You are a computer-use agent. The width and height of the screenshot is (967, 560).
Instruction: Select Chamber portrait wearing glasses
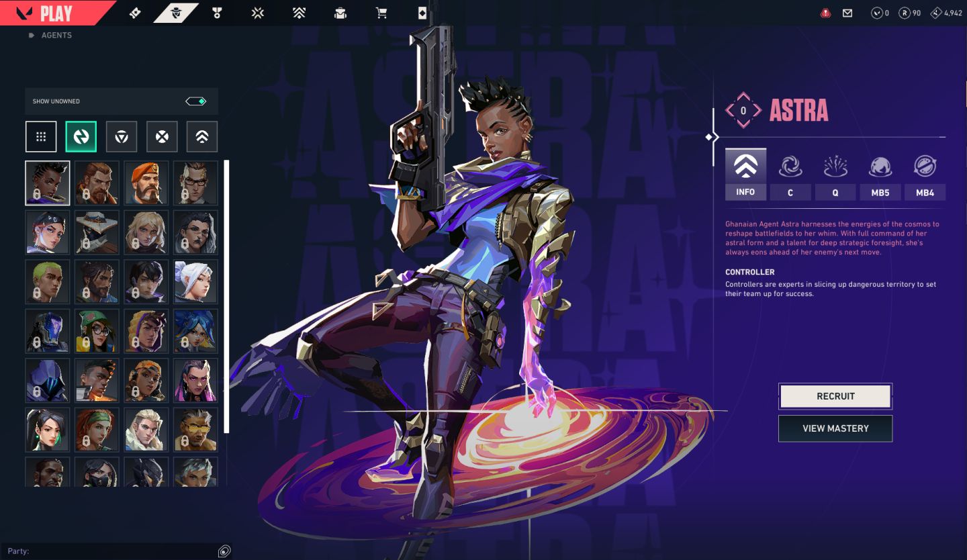click(195, 183)
